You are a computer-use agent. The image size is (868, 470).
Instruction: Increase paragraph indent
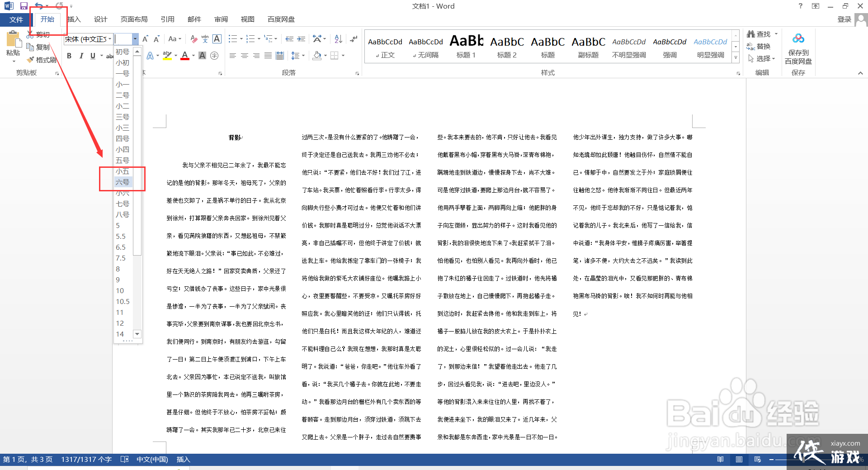(x=301, y=39)
